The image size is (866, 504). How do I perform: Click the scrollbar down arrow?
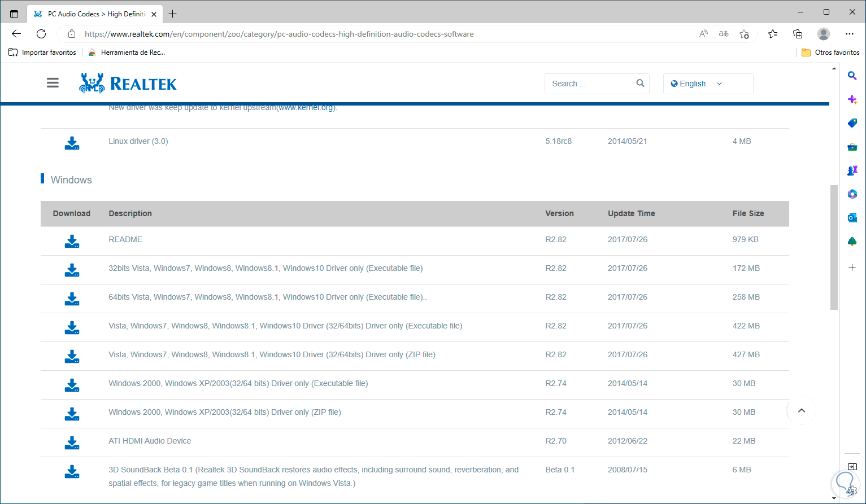tap(834, 498)
